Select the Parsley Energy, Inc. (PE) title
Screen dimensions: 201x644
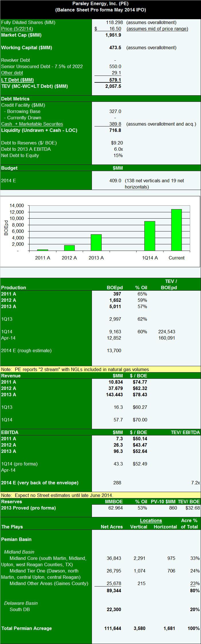click(100, 4)
